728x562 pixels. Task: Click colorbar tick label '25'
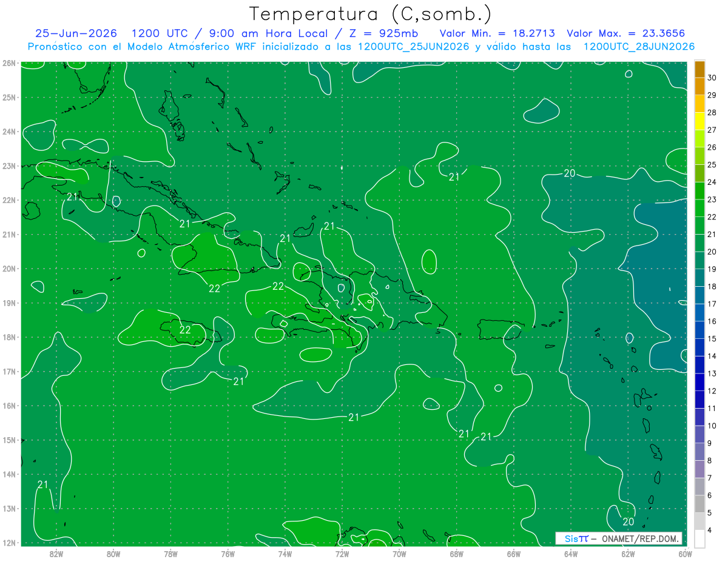point(712,164)
